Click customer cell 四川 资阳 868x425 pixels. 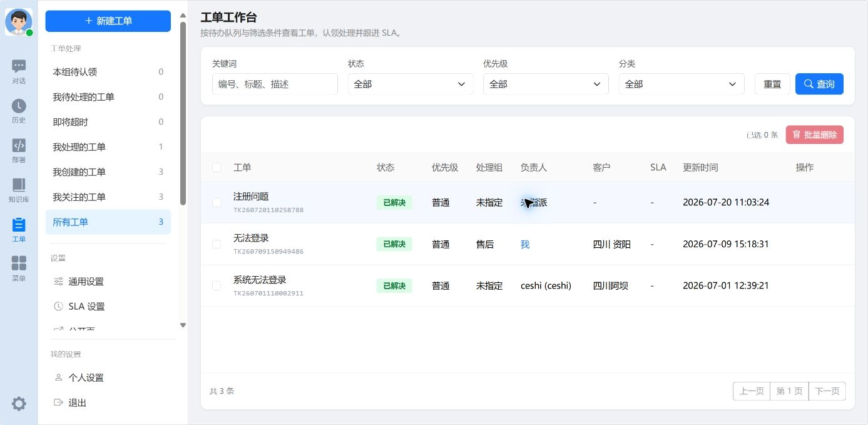coord(612,245)
